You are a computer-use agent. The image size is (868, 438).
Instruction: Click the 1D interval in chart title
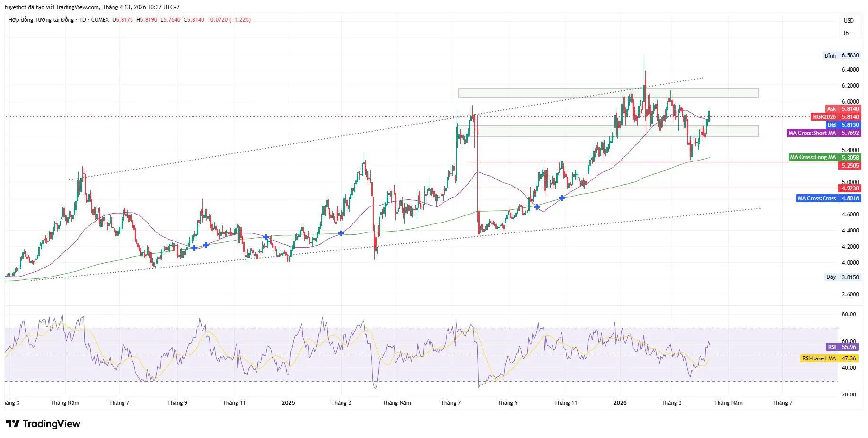[x=83, y=20]
